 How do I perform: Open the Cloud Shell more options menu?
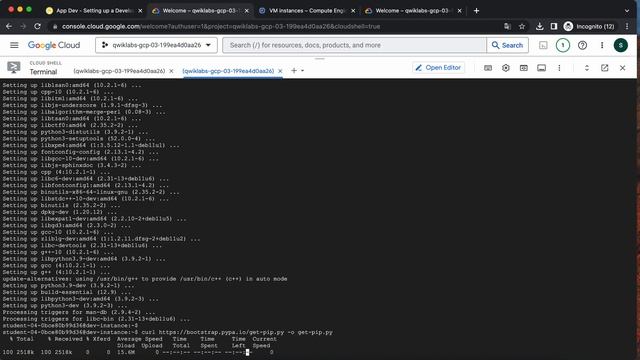559,68
